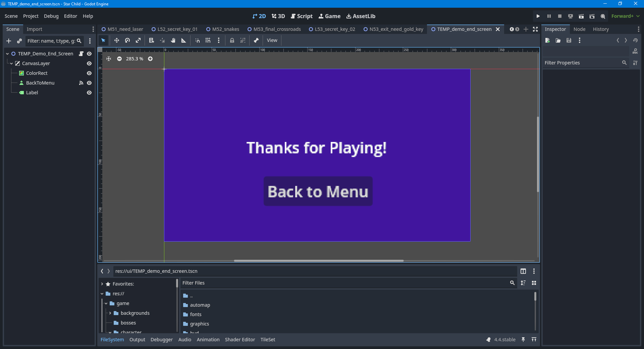Open the Output bottom panel

tap(137, 340)
